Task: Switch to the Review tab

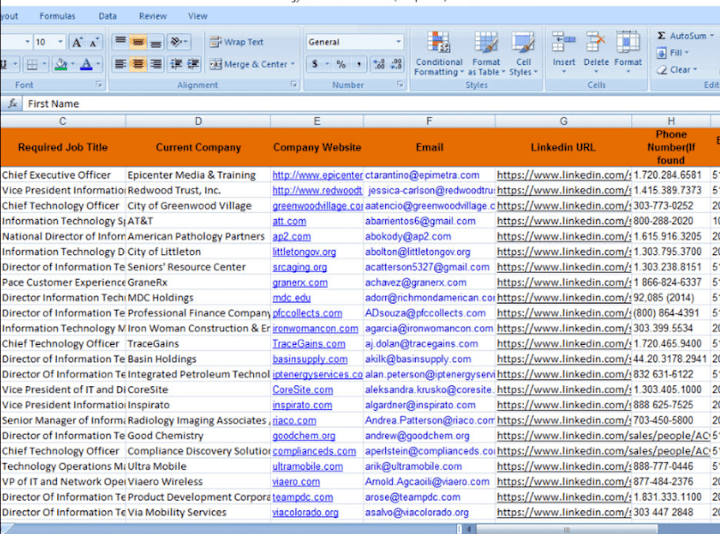Action: pos(153,16)
